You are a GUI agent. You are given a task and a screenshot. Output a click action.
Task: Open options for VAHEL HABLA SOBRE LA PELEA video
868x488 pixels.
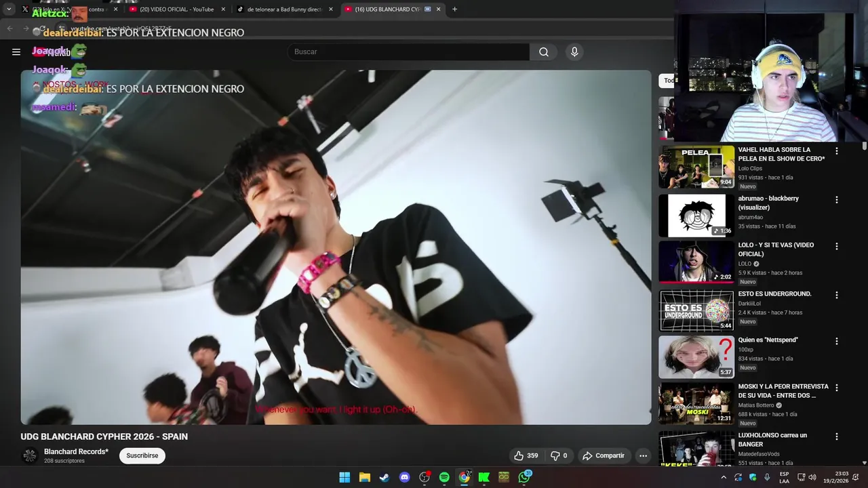coord(836,151)
